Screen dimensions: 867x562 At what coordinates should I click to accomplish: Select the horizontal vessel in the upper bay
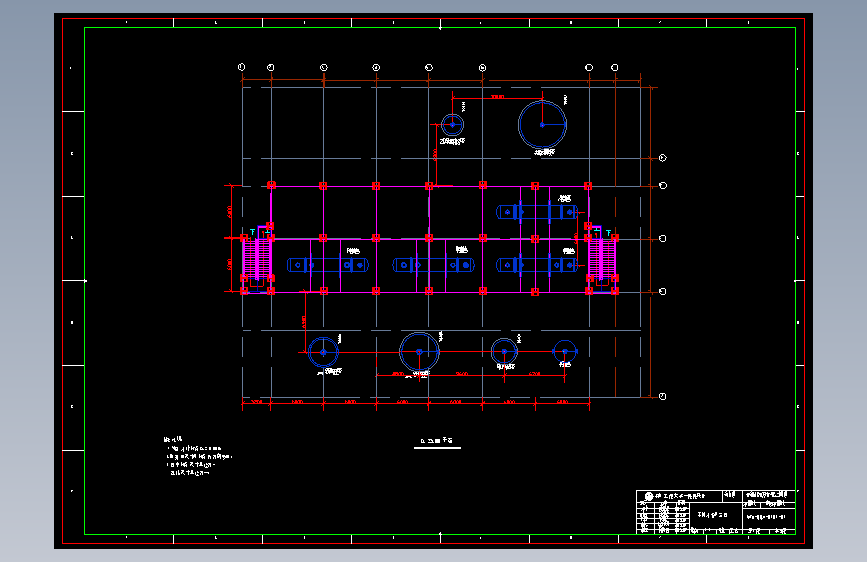537,212
